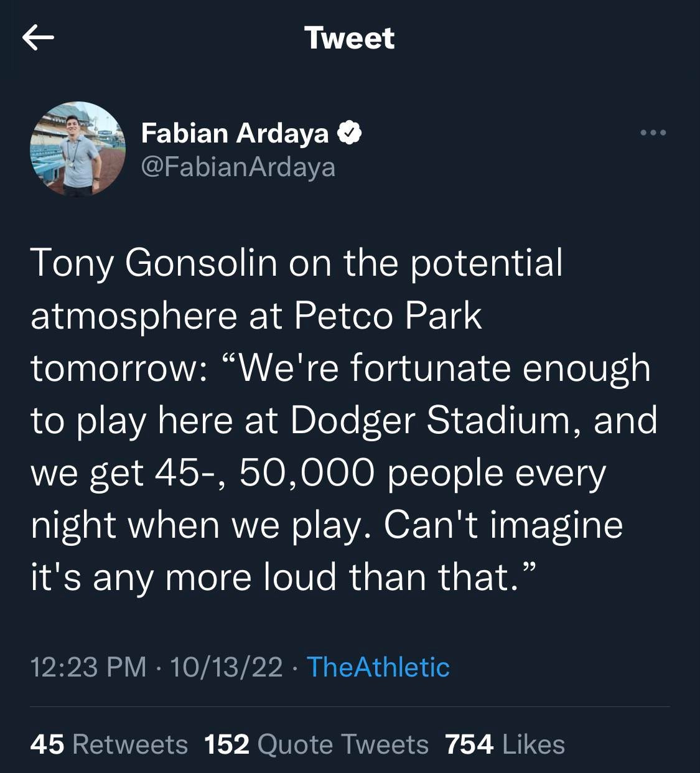Screen dimensions: 700x773
Task: Click the phrase Can't imagine in the tweet
Action: [503, 525]
